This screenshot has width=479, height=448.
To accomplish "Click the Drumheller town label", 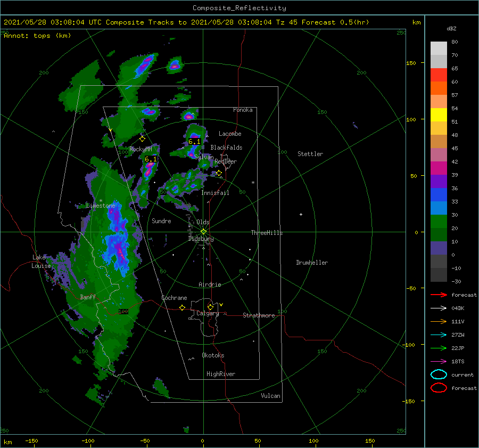I will [312, 263].
